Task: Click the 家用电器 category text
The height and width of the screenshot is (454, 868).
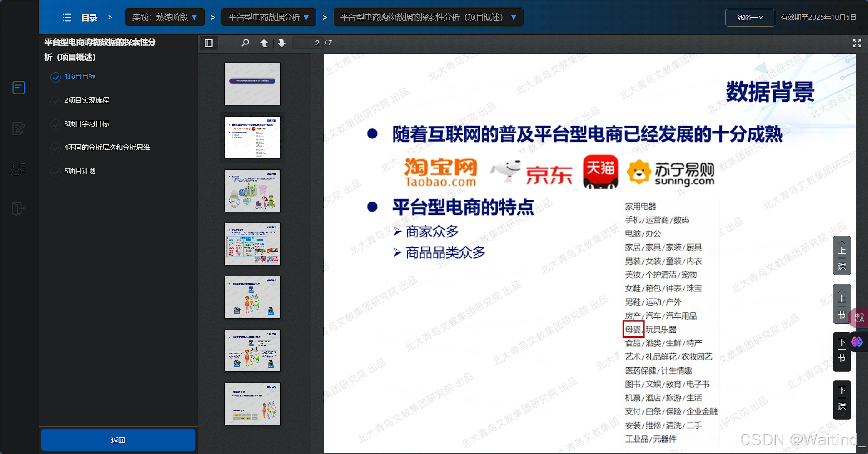Action: [x=640, y=207]
